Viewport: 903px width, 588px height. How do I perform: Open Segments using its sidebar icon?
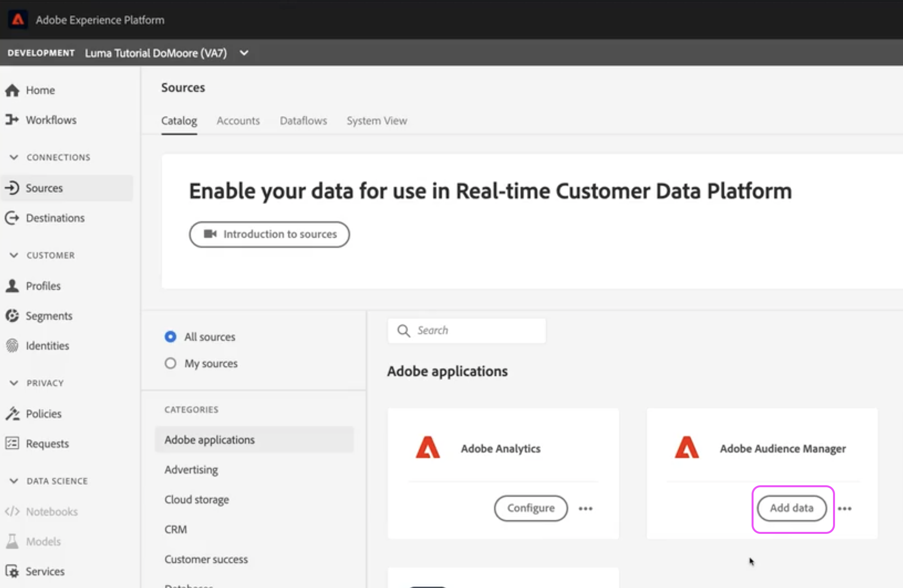click(x=12, y=316)
